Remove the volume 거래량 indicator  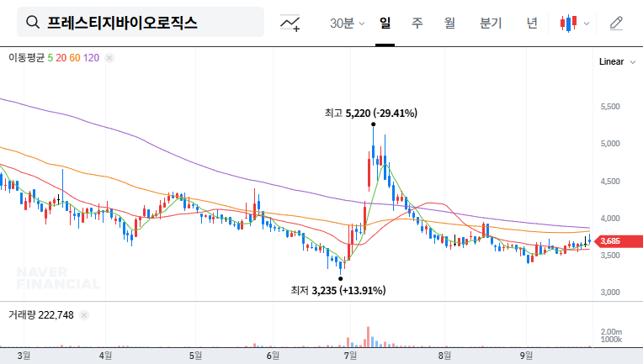click(84, 315)
